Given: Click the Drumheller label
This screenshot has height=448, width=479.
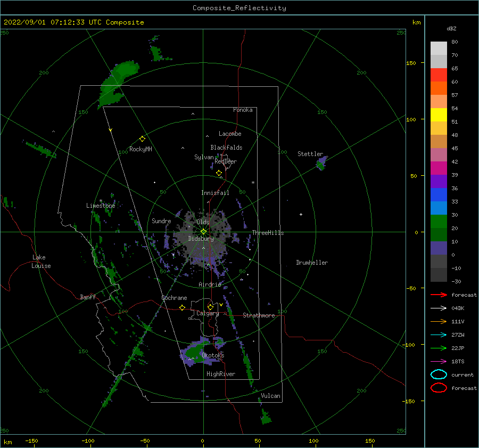Looking at the screenshot, I should click(x=312, y=263).
